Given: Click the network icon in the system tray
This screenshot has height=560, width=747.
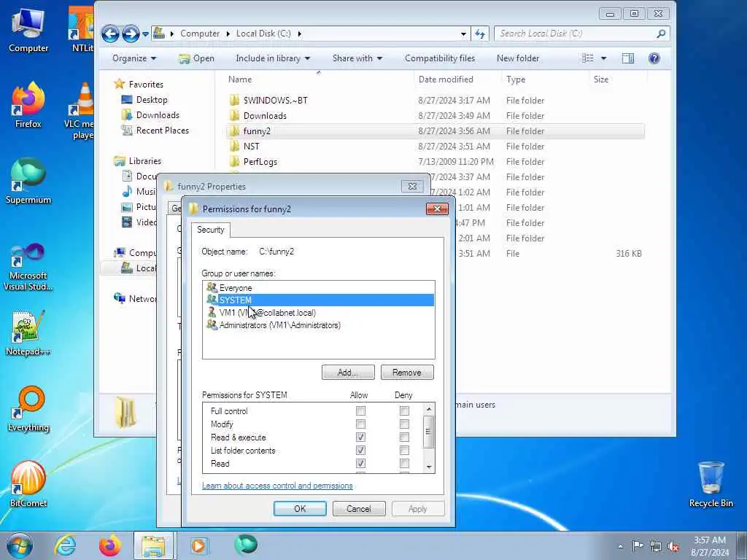Looking at the screenshot, I should point(656,546).
